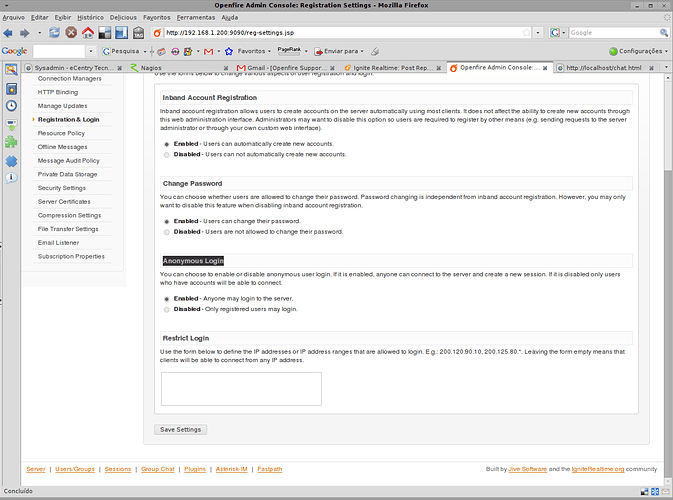Click the green Configurações globe icon
This screenshot has height=500, width=673.
[613, 52]
